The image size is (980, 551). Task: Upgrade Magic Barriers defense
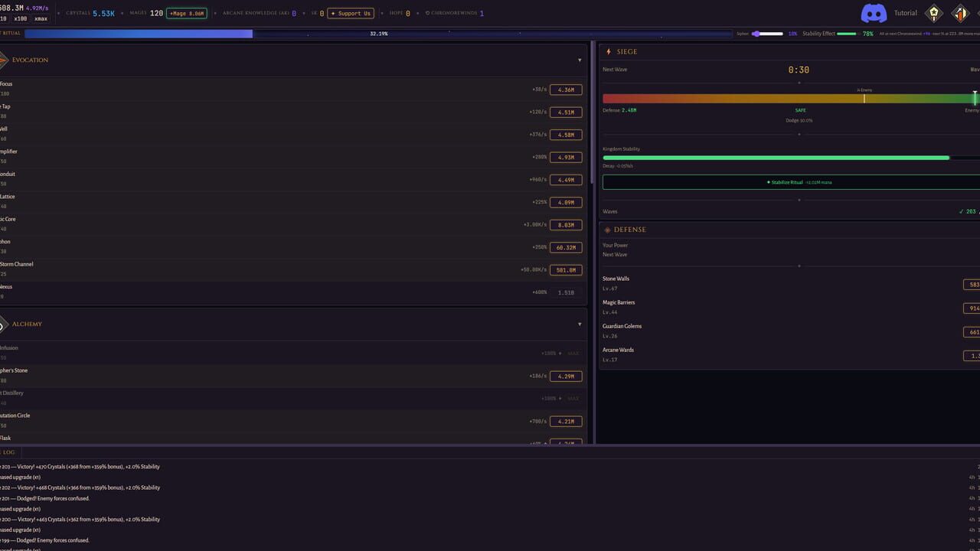point(972,308)
